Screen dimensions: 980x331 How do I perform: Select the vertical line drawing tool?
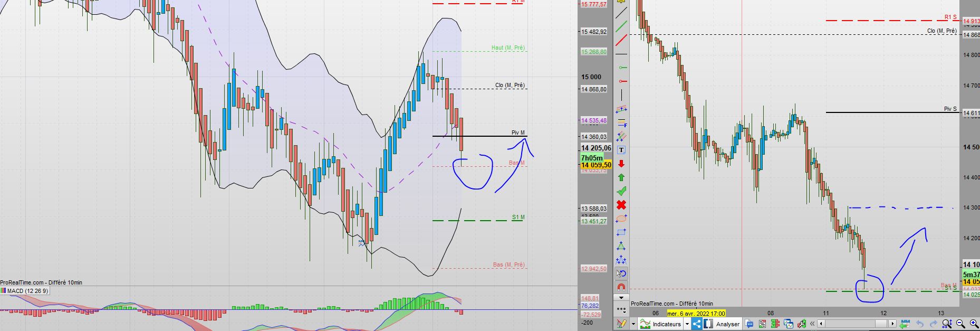621,95
